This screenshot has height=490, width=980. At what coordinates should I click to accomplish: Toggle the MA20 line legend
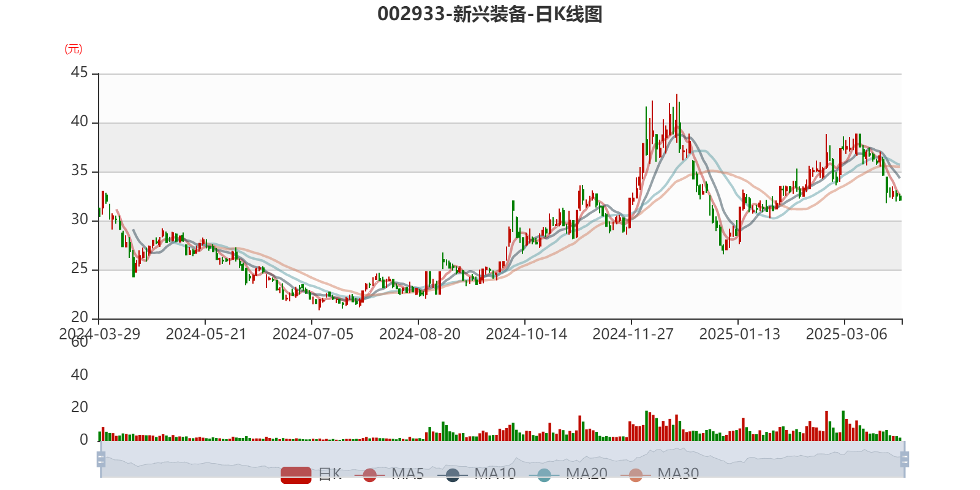pyautogui.click(x=568, y=475)
